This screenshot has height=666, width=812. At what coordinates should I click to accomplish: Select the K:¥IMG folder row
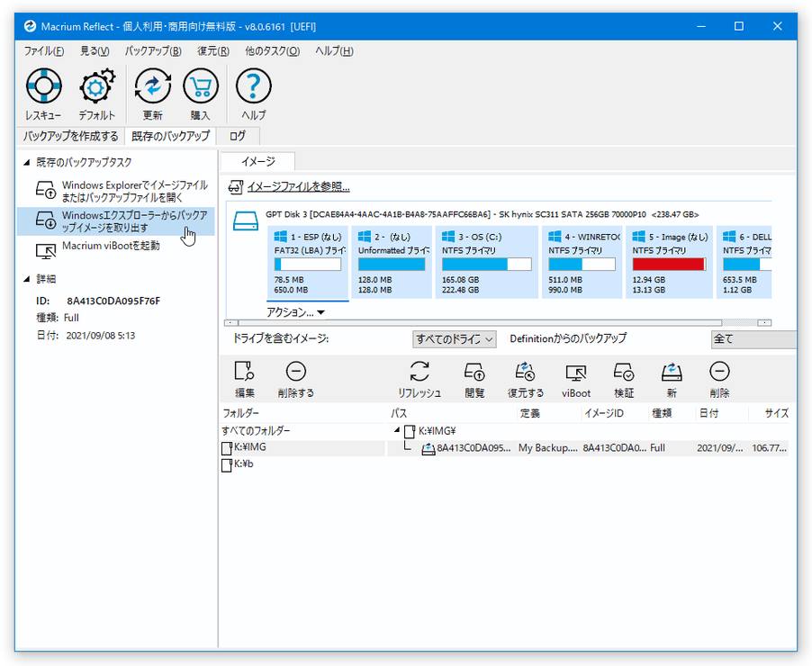click(x=303, y=447)
